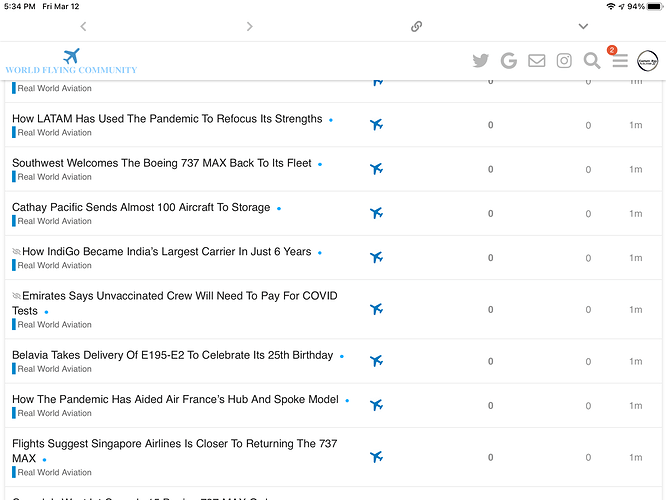The height and width of the screenshot is (500, 666).
Task: Select the unlisted eye icon on IndiGo topic
Action: [17, 251]
